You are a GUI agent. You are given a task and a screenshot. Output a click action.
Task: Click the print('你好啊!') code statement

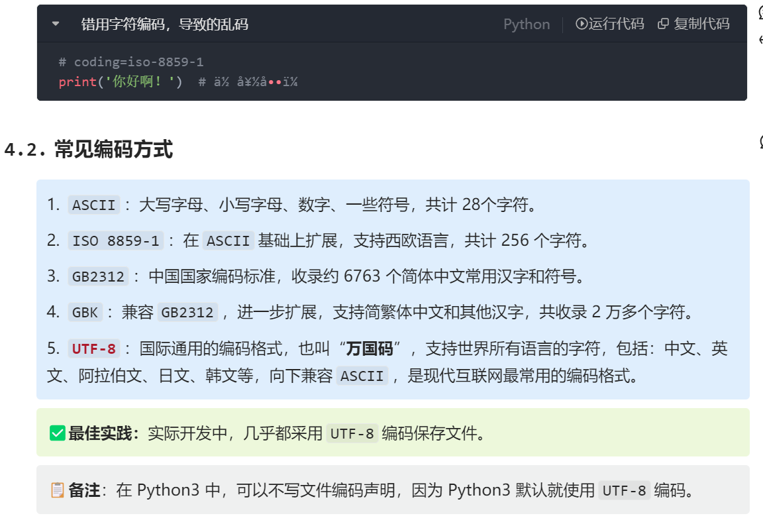pos(120,81)
